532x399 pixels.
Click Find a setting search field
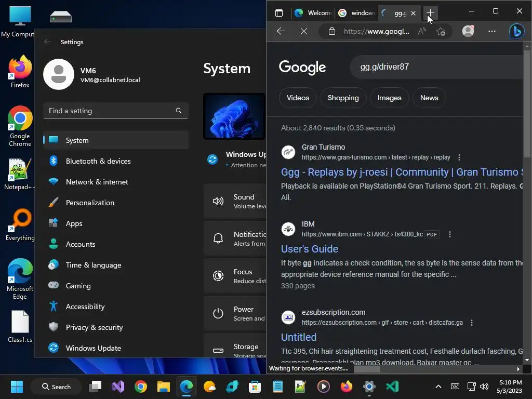click(x=116, y=111)
